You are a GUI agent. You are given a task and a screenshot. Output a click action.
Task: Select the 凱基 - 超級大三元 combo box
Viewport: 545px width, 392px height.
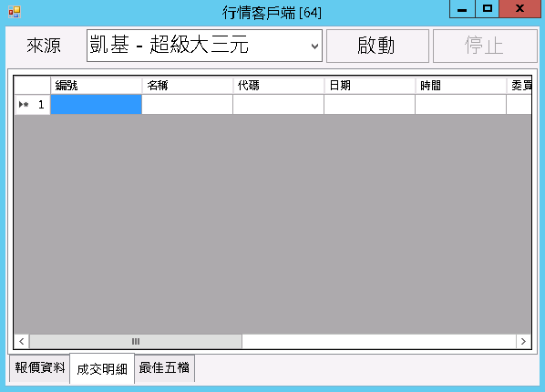point(204,46)
